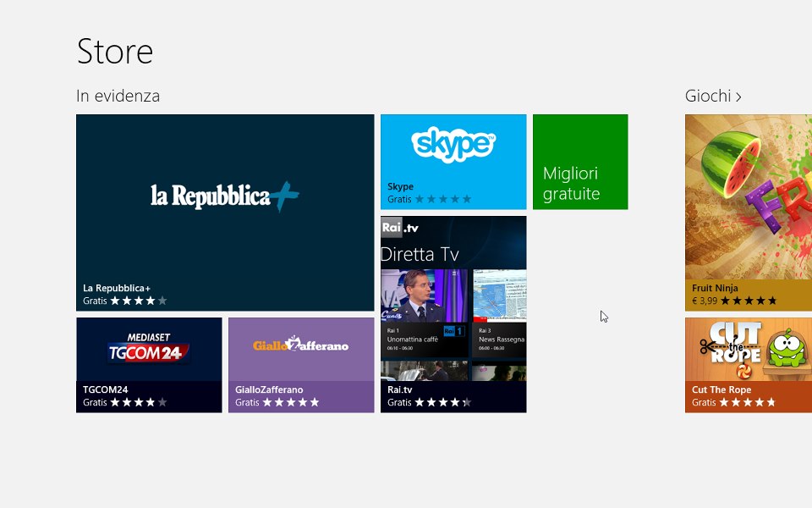Open the TGCOM24 app tile
812x508 pixels.
[149, 365]
